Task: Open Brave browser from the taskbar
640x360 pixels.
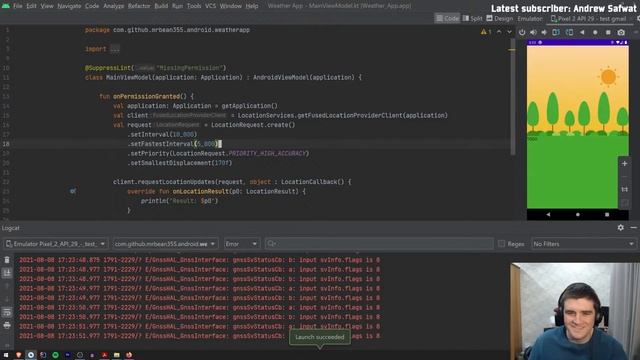Action: [x=18, y=355]
